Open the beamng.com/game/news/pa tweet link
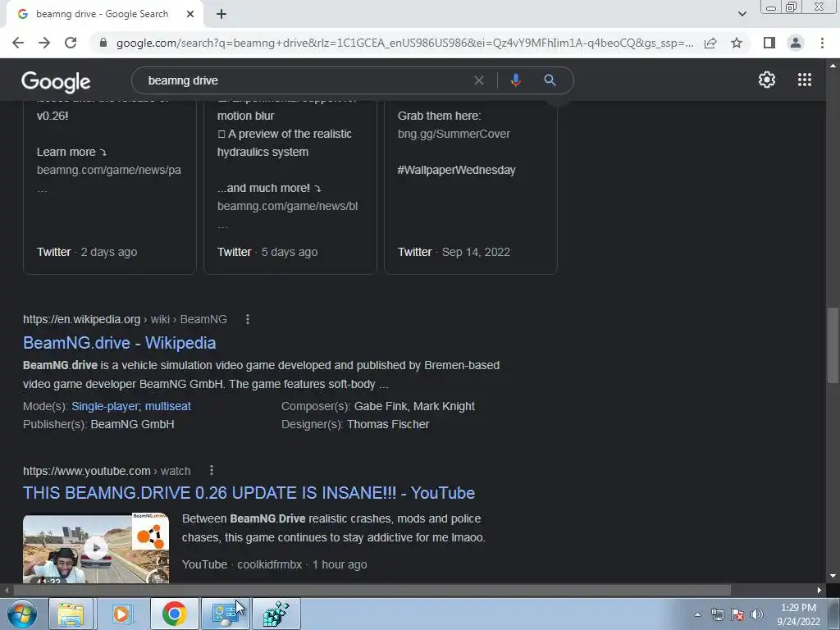The width and height of the screenshot is (840, 630). pyautogui.click(x=109, y=170)
